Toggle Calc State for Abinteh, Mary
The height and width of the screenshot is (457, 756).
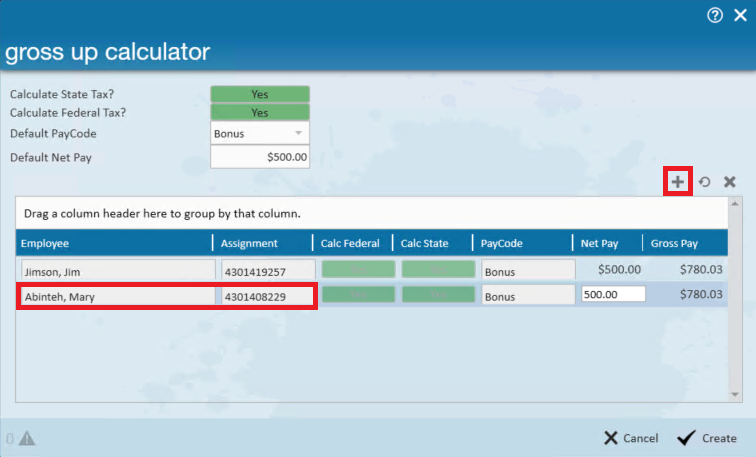tap(438, 294)
